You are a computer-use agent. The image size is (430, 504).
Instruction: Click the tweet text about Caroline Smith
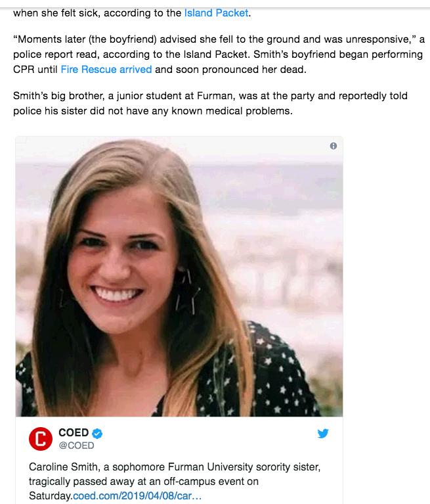tap(175, 481)
